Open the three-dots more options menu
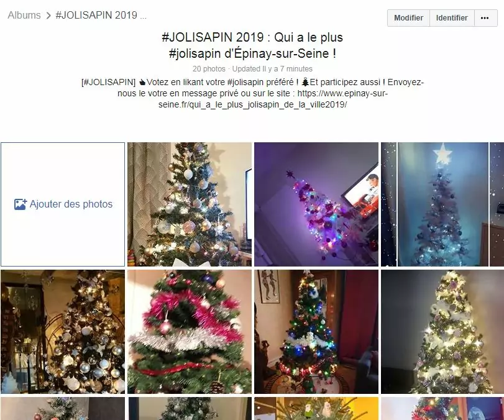 [x=485, y=18]
